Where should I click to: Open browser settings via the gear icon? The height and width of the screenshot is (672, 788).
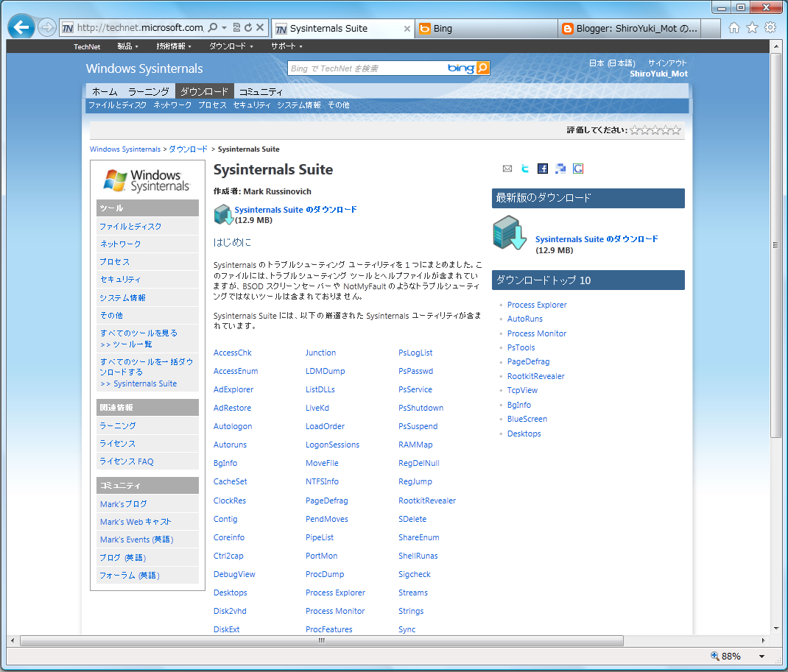click(x=770, y=26)
